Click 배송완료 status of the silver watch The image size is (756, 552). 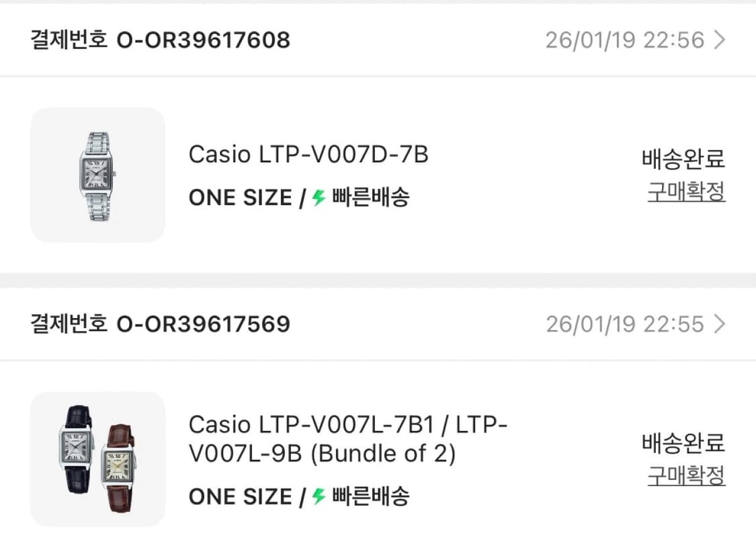(683, 160)
